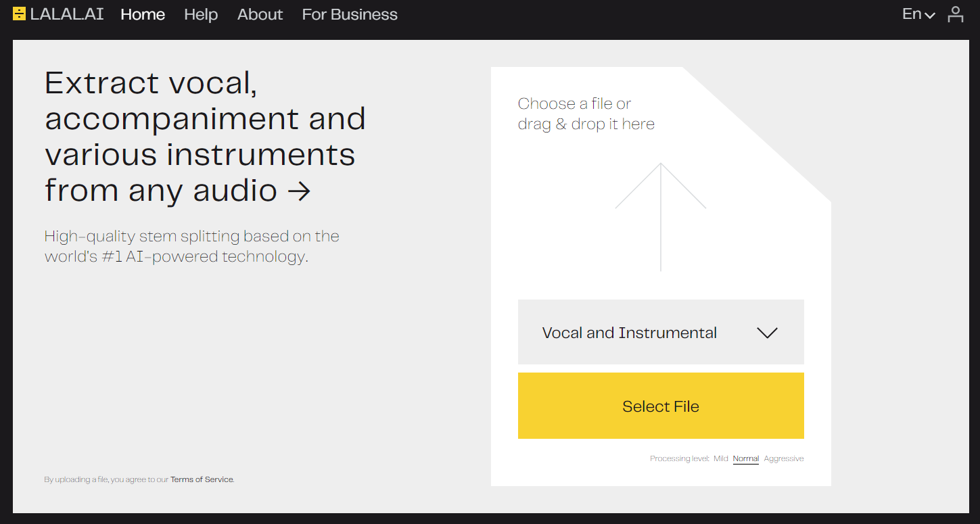Click the LALAL.AI wordmark text

[x=67, y=14]
